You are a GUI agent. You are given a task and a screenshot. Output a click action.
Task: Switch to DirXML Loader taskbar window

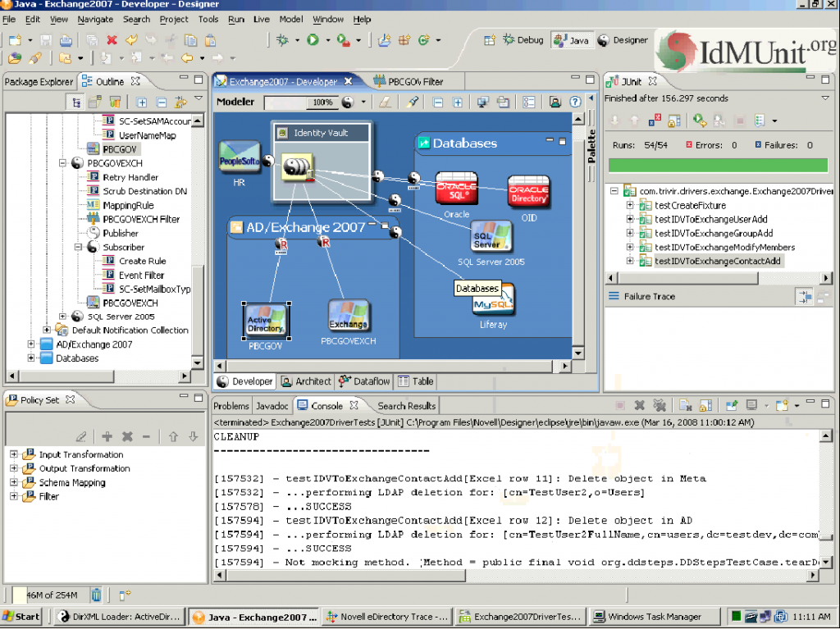pos(120,617)
